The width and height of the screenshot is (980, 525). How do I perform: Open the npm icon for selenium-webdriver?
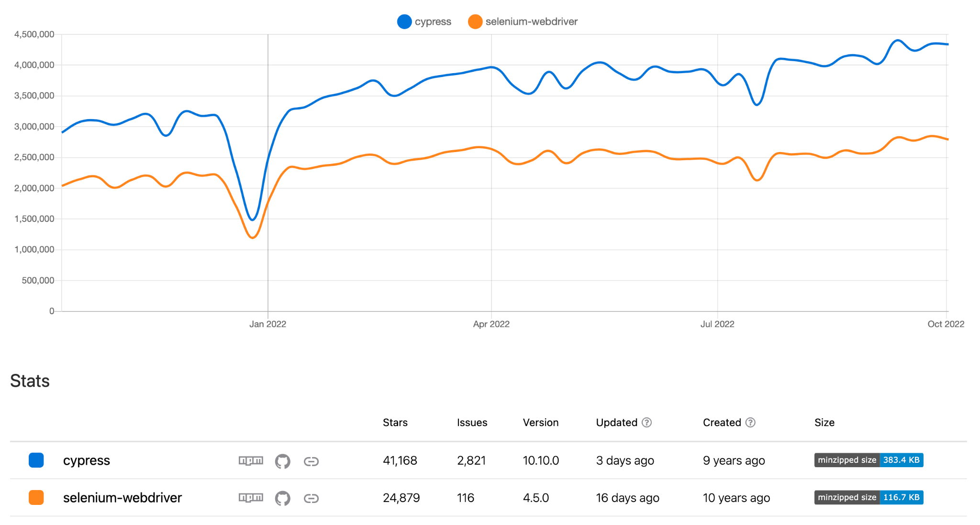[251, 498]
